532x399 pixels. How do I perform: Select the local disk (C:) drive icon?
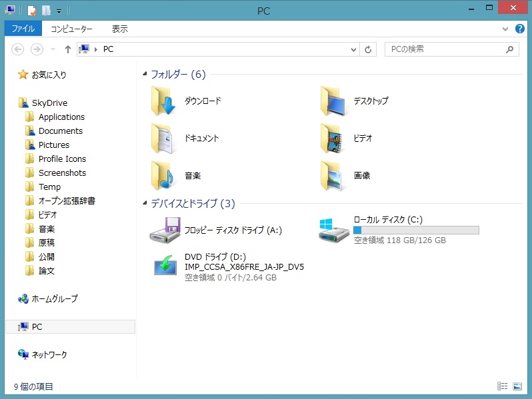pos(334,230)
